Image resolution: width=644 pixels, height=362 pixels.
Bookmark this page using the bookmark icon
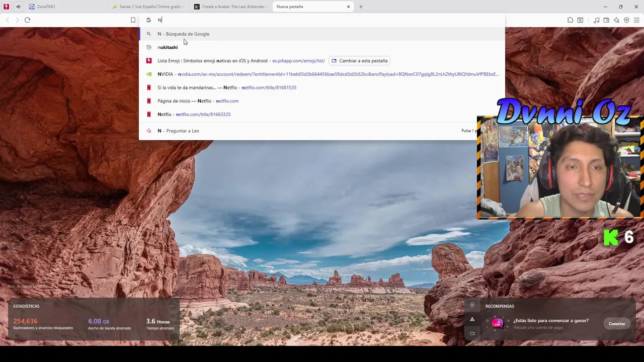(x=133, y=20)
